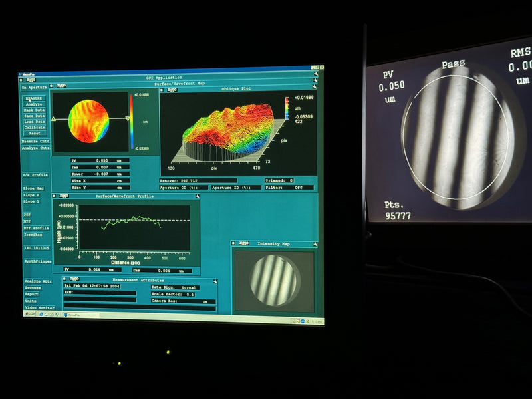Iconify the Oblique Plot window via arrow
The image size is (532, 399).
tap(315, 87)
